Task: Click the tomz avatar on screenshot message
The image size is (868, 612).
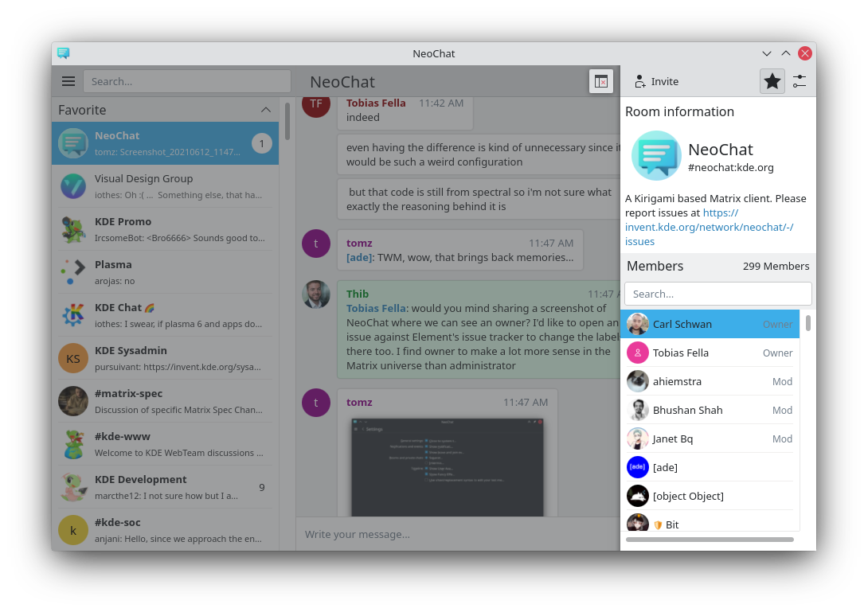Action: tap(316, 403)
